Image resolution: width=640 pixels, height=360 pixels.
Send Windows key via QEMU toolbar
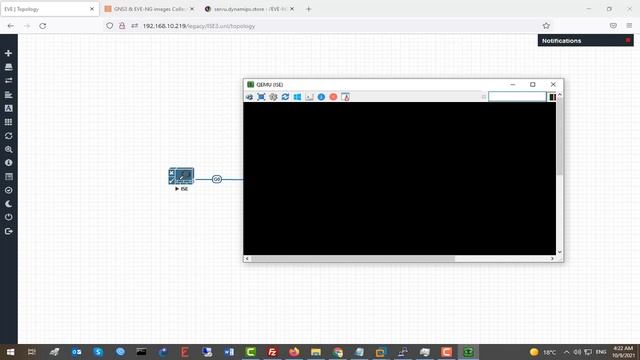(x=297, y=97)
